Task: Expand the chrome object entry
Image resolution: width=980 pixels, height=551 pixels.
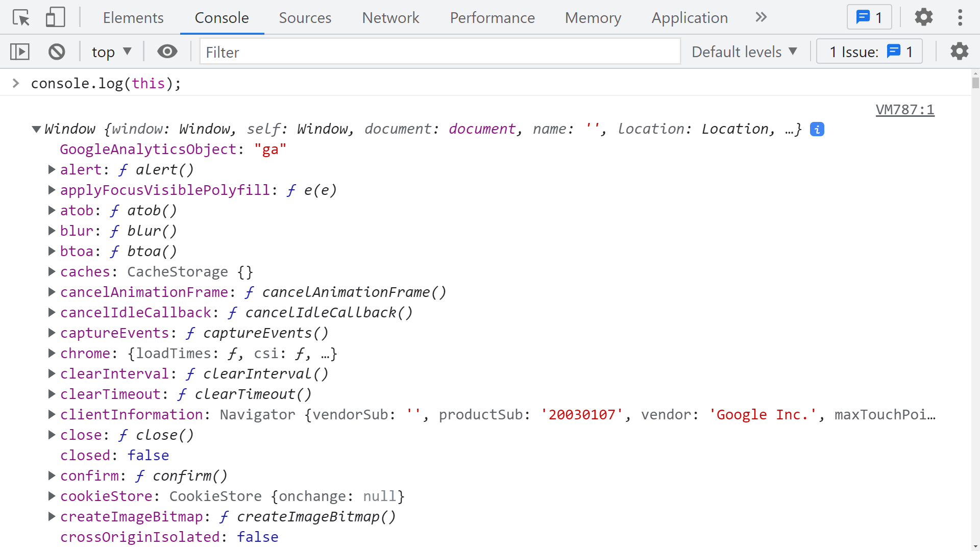Action: click(52, 354)
